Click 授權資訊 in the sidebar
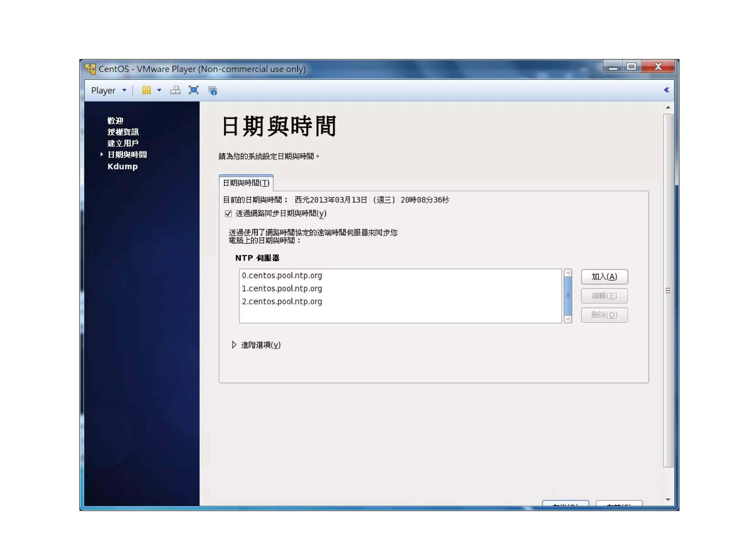The height and width of the screenshot is (560, 747). point(123,132)
